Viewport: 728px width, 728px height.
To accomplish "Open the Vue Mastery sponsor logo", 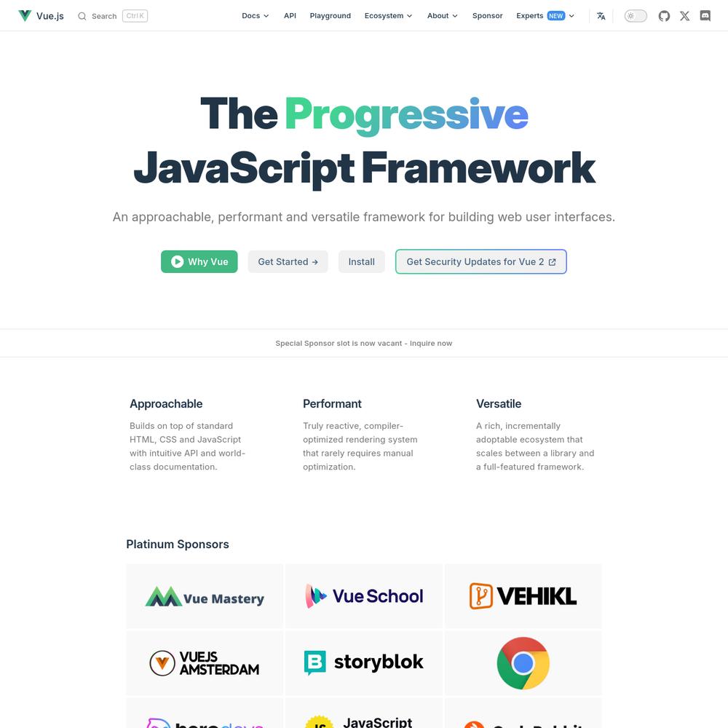I will tap(205, 596).
